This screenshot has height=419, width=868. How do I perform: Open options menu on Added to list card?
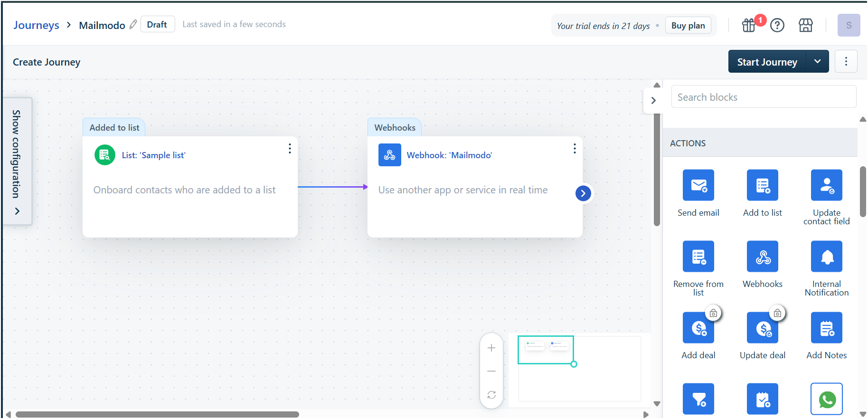[x=290, y=149]
